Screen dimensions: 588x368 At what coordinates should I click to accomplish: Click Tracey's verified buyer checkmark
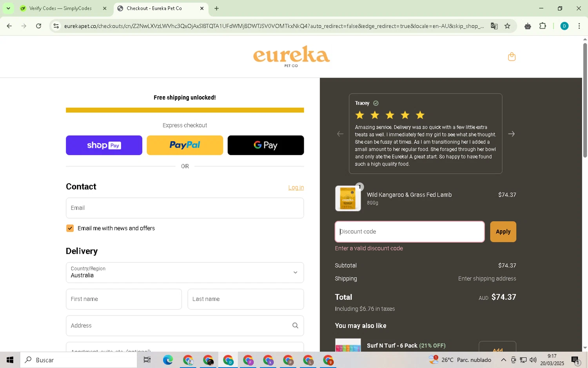click(x=376, y=103)
